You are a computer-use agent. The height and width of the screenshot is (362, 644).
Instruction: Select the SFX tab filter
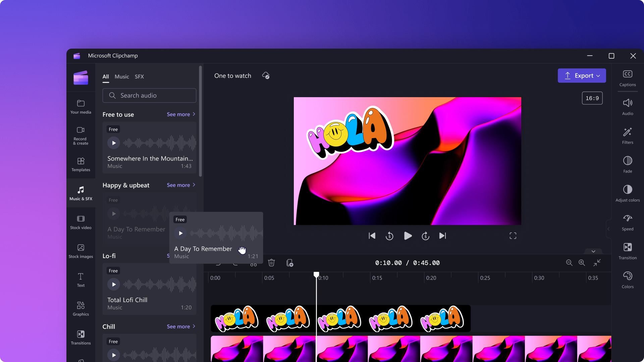click(x=139, y=76)
